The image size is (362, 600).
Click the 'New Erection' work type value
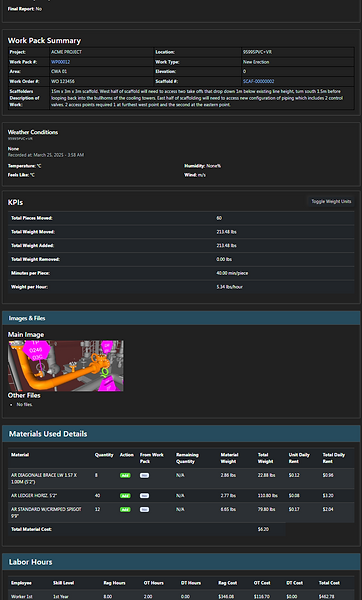[x=256, y=62]
